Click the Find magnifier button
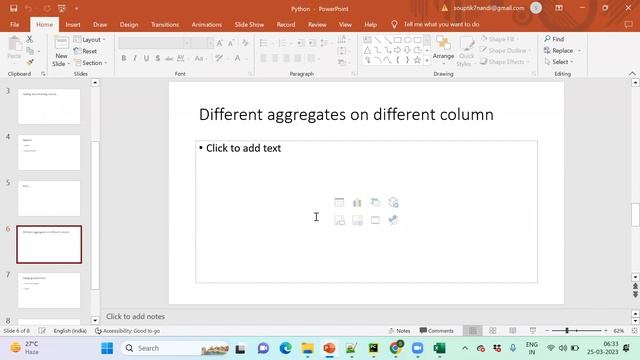 point(554,39)
